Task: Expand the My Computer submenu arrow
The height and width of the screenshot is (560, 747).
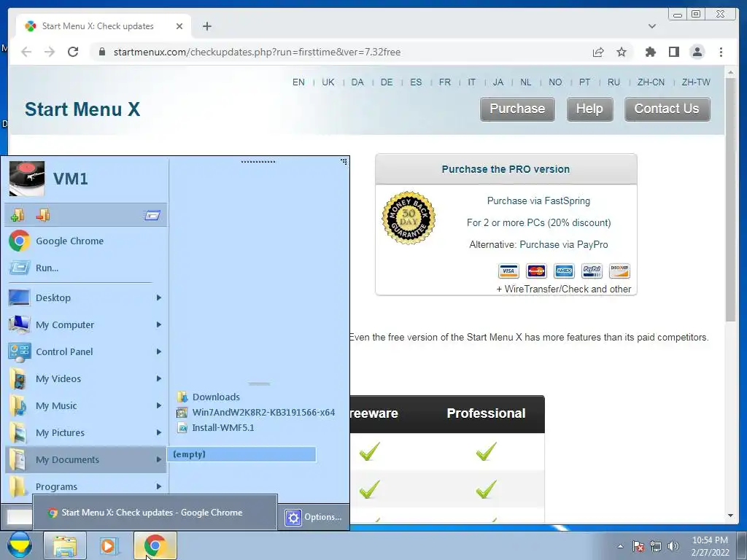Action: click(158, 324)
